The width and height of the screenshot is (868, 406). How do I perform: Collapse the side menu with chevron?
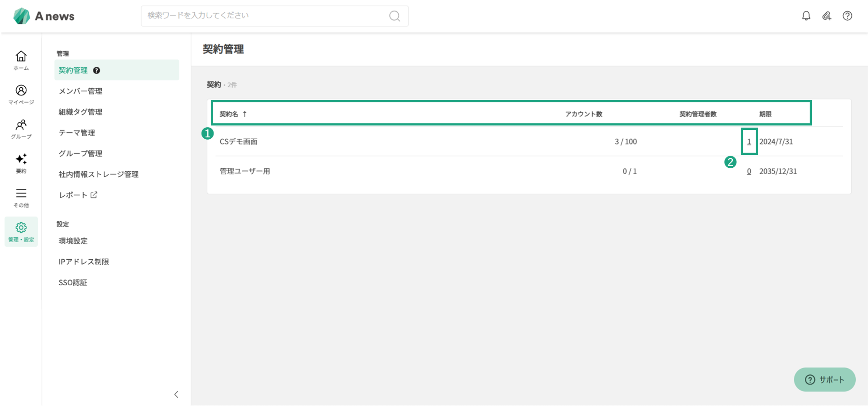(176, 394)
